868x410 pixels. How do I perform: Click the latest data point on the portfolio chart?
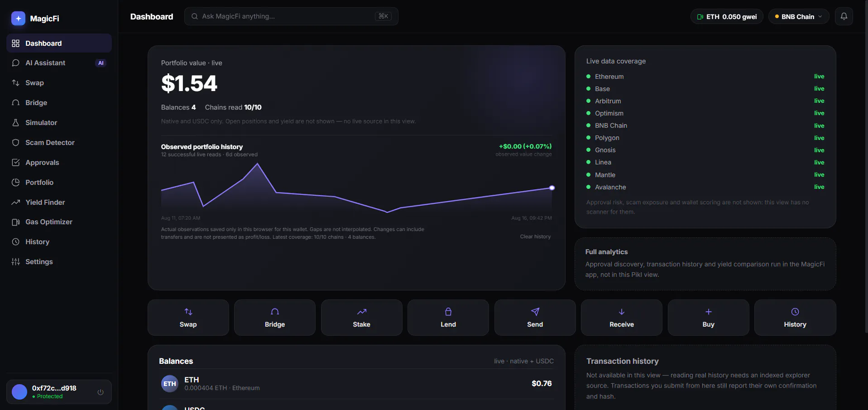(x=552, y=188)
